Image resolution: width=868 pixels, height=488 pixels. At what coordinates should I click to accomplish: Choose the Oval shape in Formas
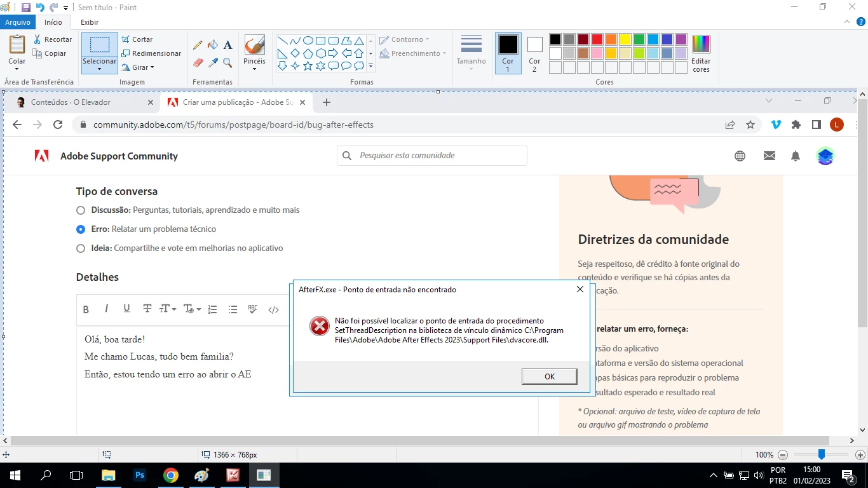pyautogui.click(x=308, y=40)
